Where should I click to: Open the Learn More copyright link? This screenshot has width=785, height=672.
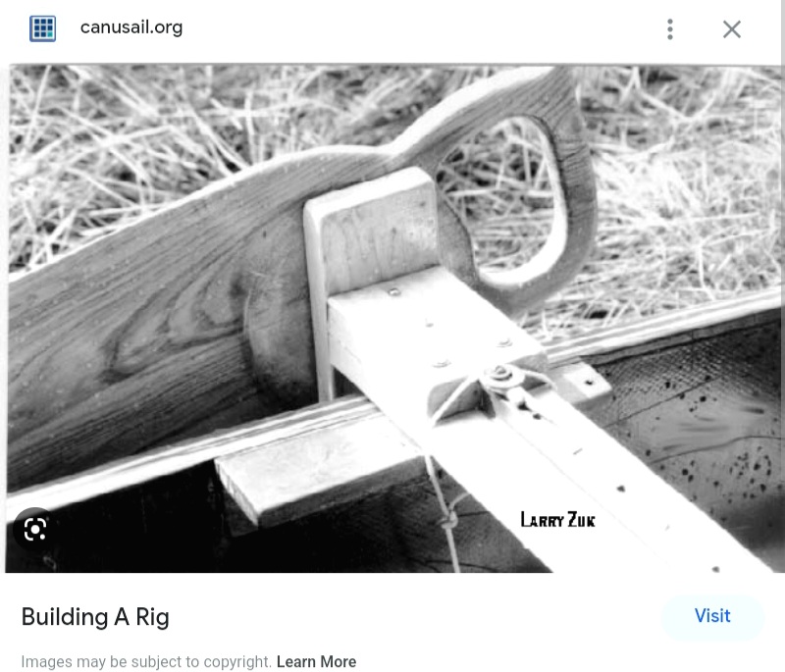coord(316,661)
